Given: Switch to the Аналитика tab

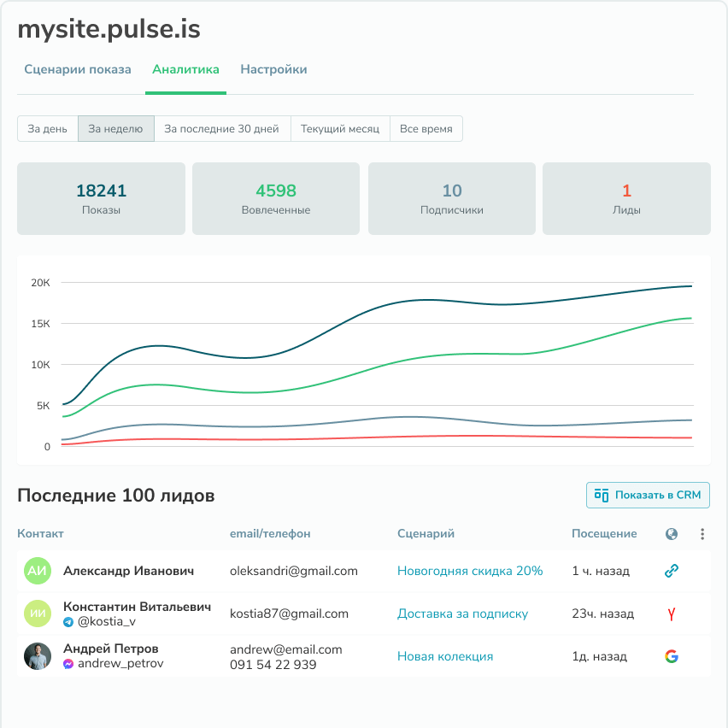Looking at the screenshot, I should coord(185,70).
